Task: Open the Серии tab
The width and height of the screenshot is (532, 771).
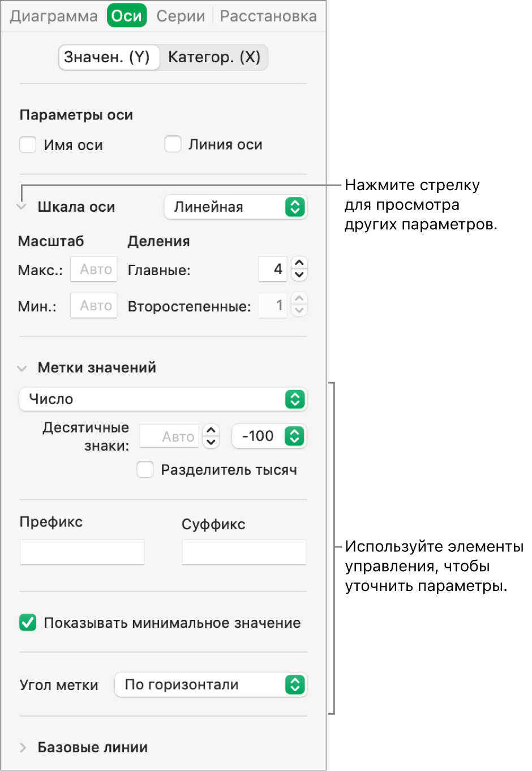Action: click(181, 16)
